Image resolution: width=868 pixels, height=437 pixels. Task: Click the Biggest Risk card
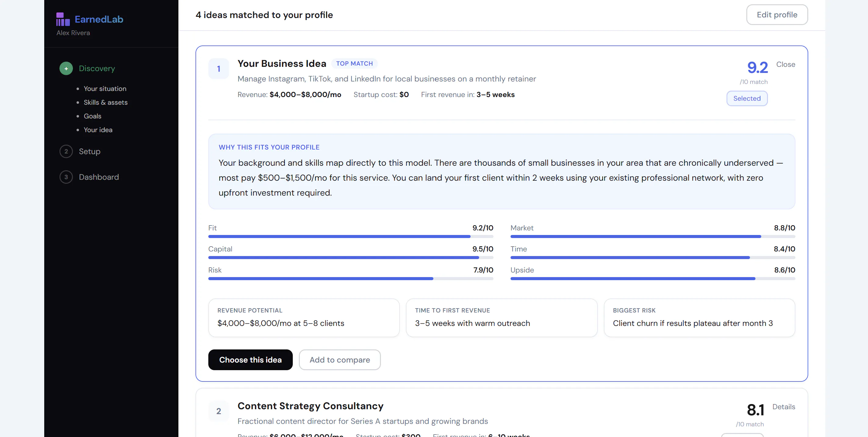699,318
